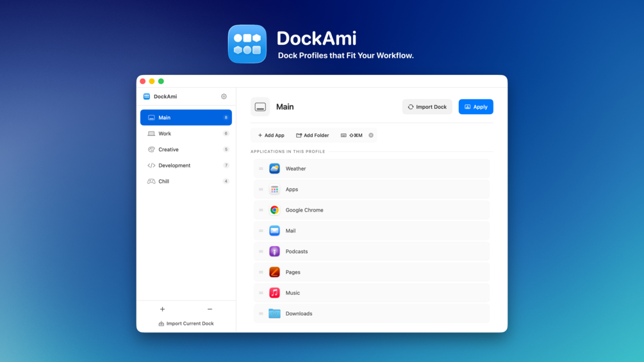Click the green zoom window button
The width and height of the screenshot is (644, 362).
pyautogui.click(x=161, y=81)
